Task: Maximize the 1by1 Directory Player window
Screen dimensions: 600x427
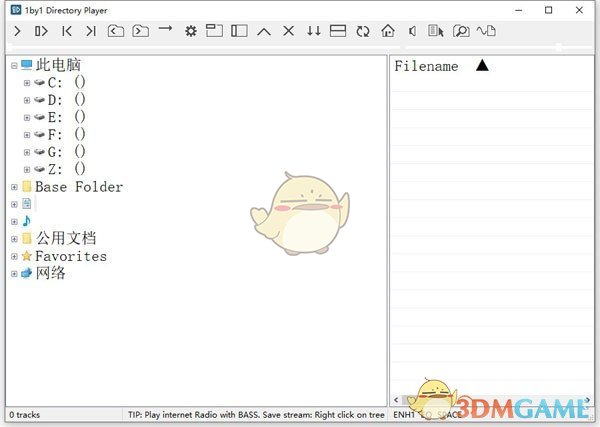Action: (x=548, y=10)
